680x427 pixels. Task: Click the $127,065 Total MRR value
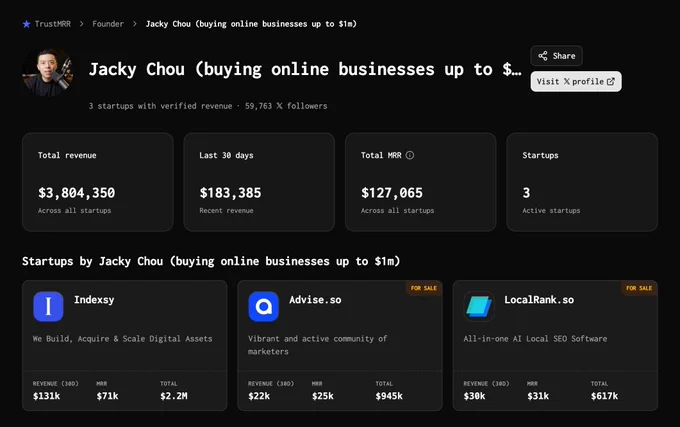pos(392,193)
